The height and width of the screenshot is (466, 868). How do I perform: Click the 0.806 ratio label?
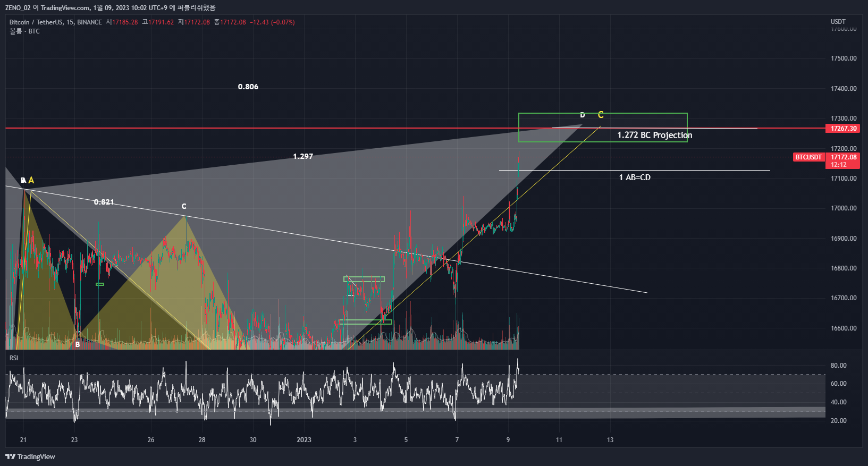coord(248,87)
